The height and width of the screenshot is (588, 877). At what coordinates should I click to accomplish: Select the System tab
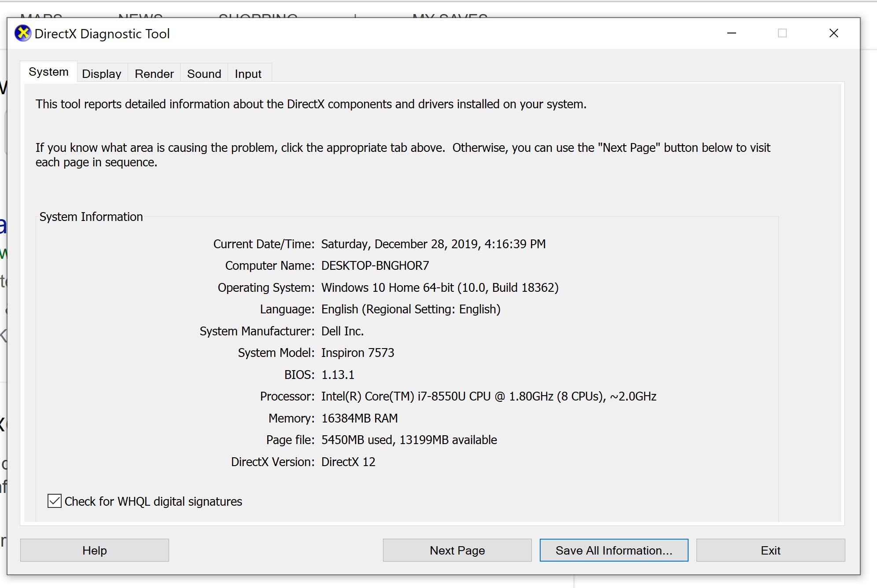coord(48,72)
